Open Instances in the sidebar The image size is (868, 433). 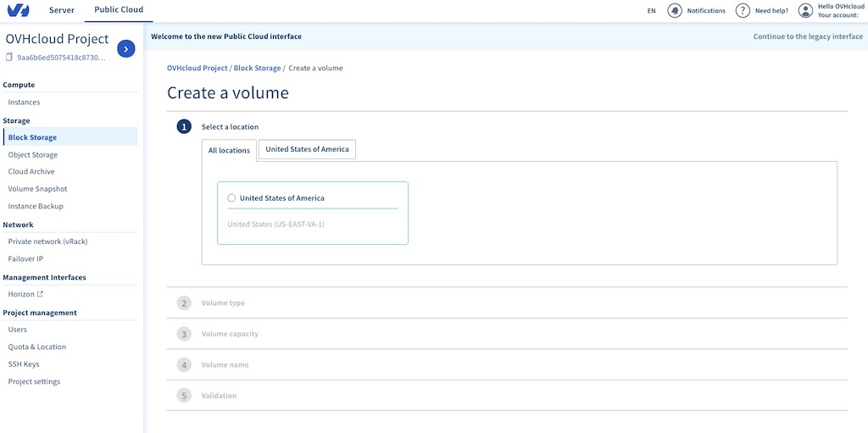[24, 103]
